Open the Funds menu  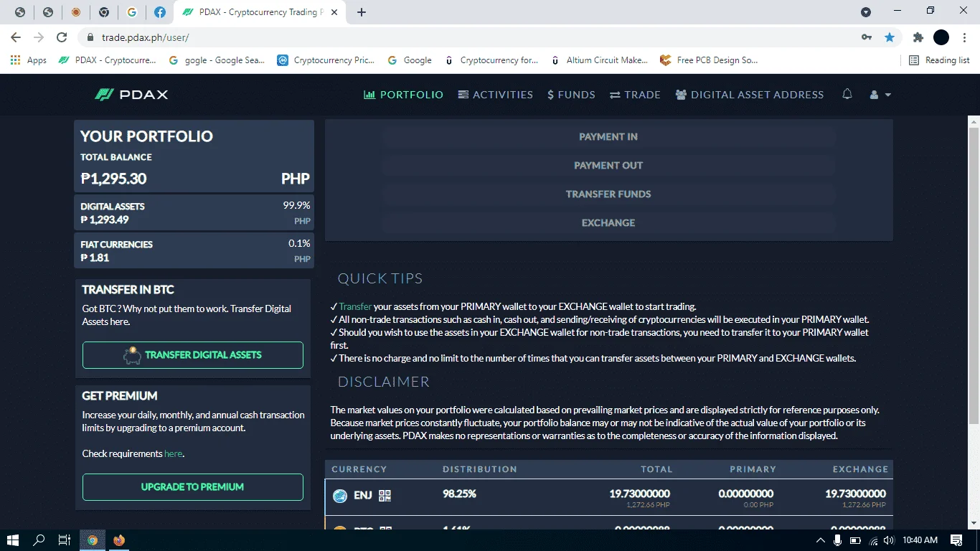pos(571,95)
